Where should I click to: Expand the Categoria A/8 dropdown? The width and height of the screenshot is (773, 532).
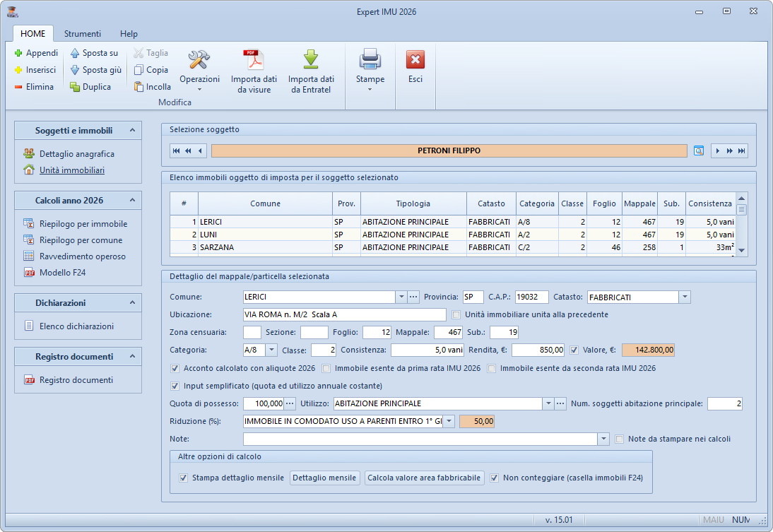point(272,350)
